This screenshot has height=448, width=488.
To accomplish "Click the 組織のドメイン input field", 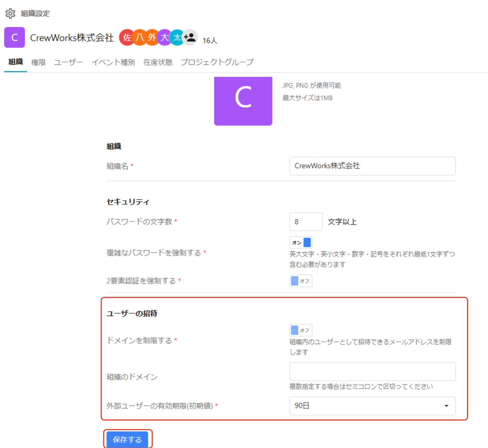I will coord(373,372).
